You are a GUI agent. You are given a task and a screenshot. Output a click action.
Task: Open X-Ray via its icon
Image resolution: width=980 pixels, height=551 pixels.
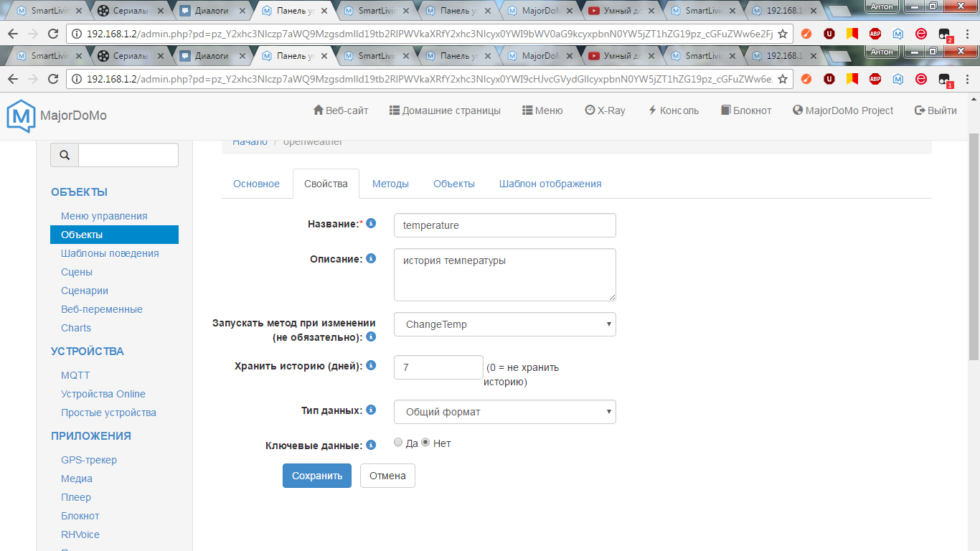coord(590,110)
